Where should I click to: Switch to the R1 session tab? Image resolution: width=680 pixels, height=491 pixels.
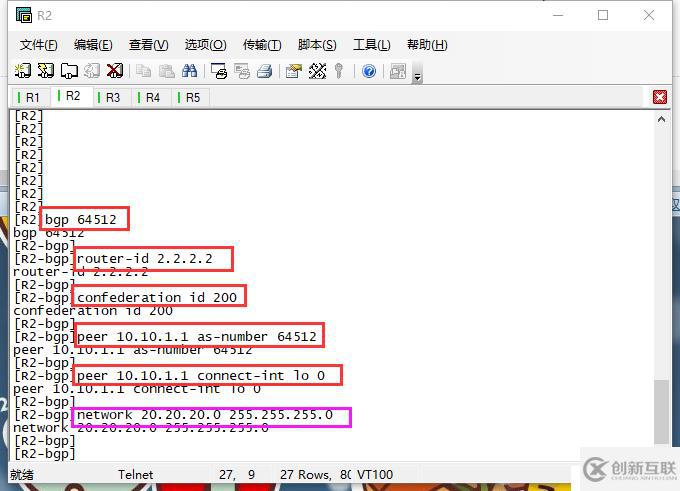tap(29, 97)
